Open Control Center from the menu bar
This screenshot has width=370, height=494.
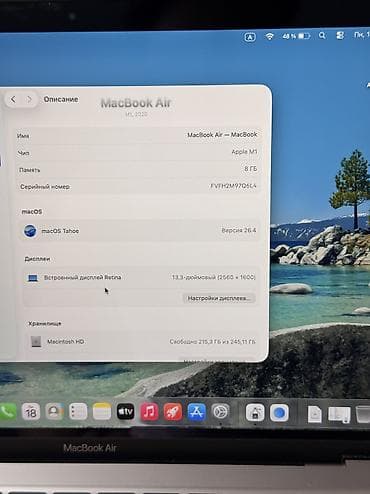[x=340, y=35]
